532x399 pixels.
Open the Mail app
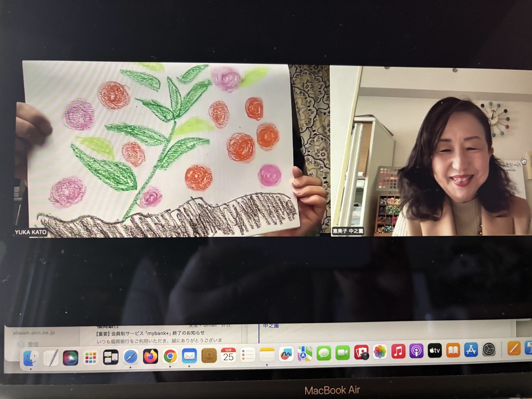click(190, 356)
